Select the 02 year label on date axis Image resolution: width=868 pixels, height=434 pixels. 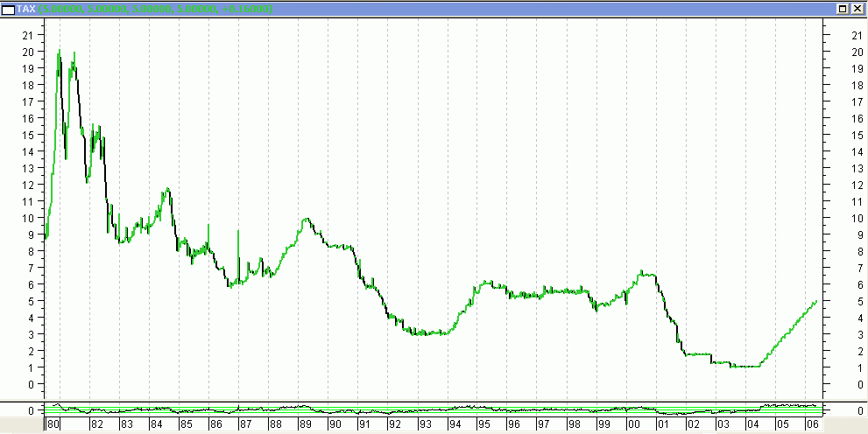point(694,424)
